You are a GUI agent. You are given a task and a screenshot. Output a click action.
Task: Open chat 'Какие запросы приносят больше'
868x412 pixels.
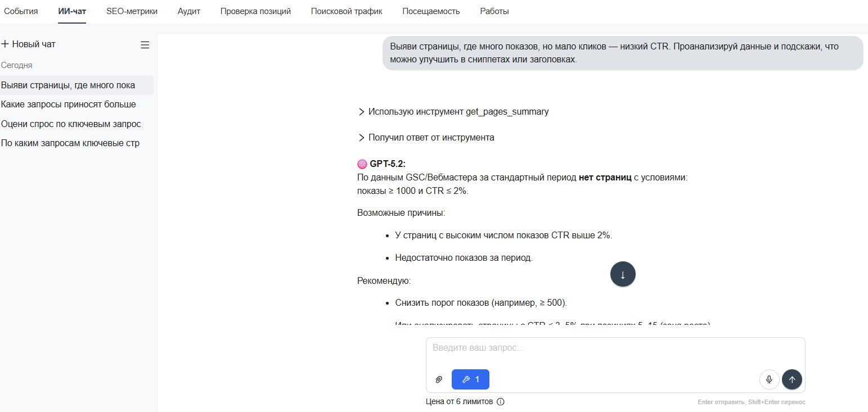[69, 105]
